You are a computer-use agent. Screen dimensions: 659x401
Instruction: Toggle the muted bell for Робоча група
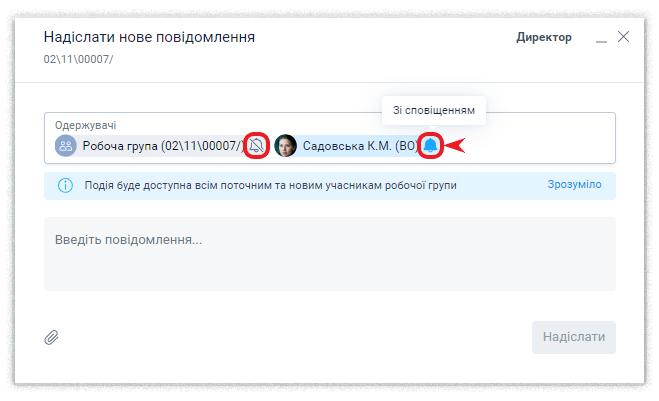[257, 146]
